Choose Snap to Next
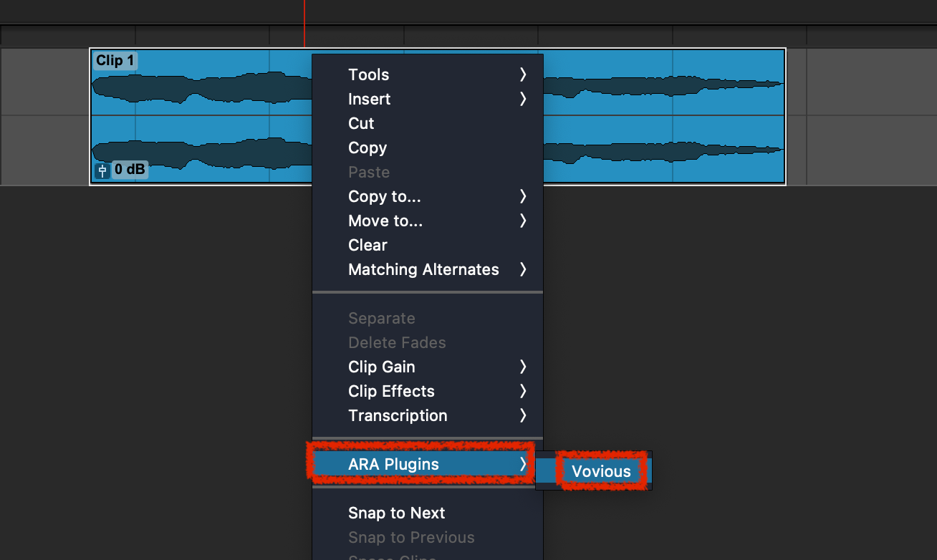Screen dimensions: 937x560 click(396, 513)
